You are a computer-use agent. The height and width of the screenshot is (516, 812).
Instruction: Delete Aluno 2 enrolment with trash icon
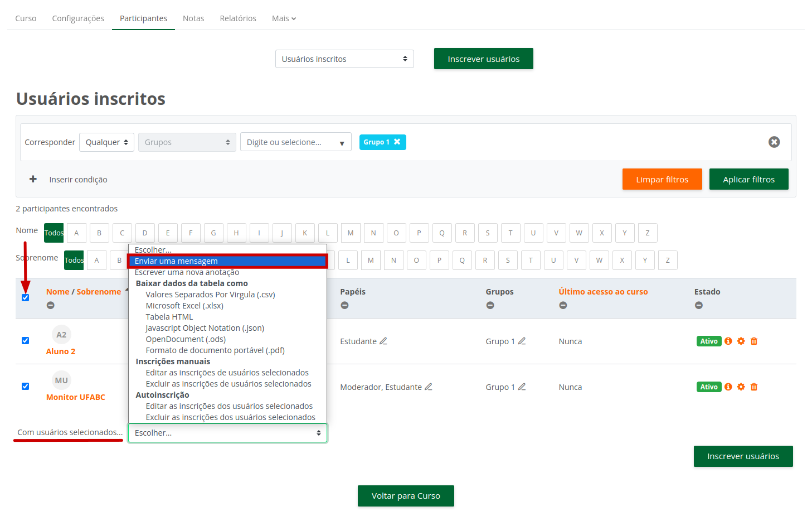[753, 341]
